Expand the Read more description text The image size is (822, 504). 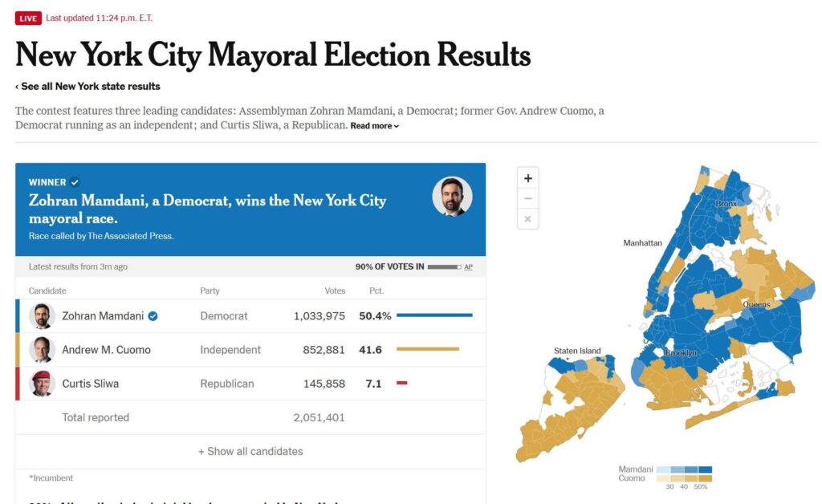coord(374,126)
